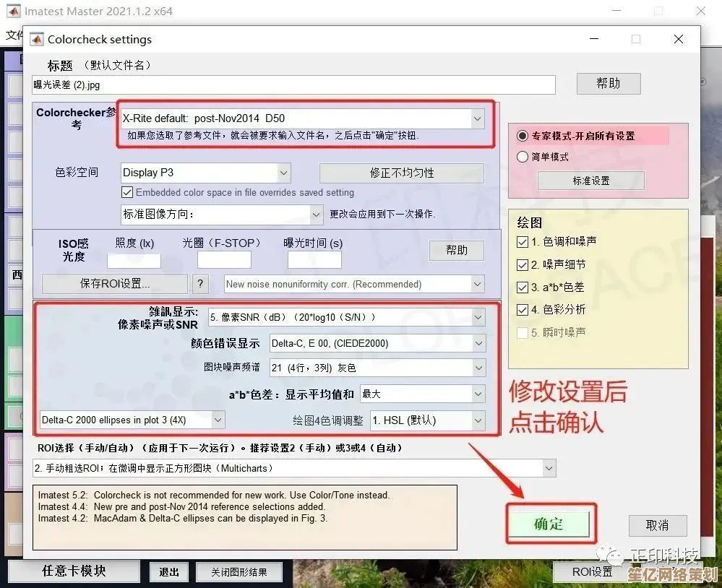
Task: Minimize the Imatest Master window
Action: (616, 11)
